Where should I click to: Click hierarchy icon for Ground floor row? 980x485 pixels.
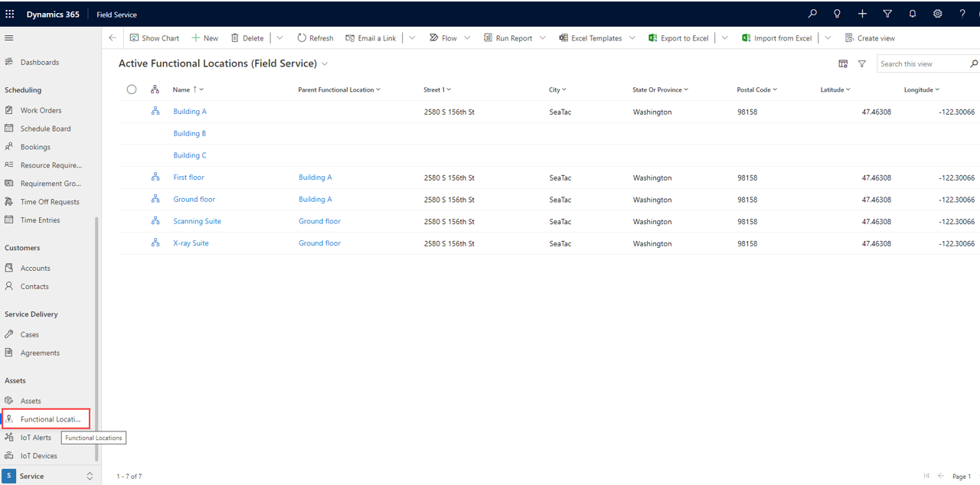pos(155,199)
